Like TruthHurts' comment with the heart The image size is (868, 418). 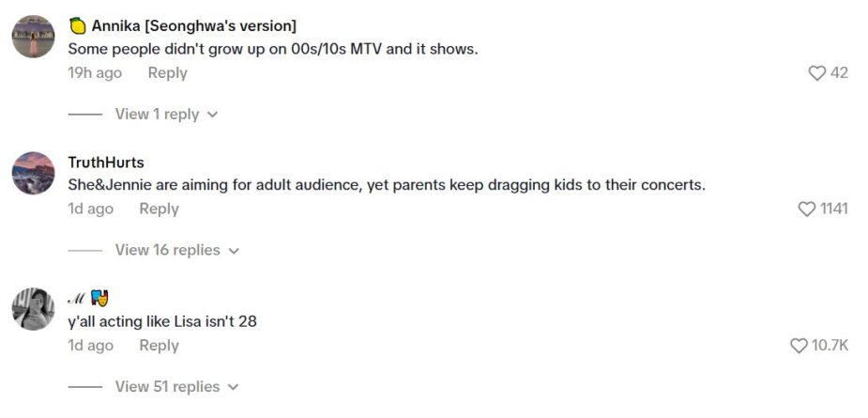pos(806,209)
